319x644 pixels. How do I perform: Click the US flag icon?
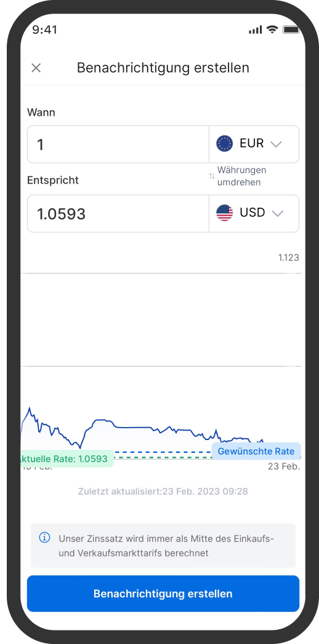224,213
